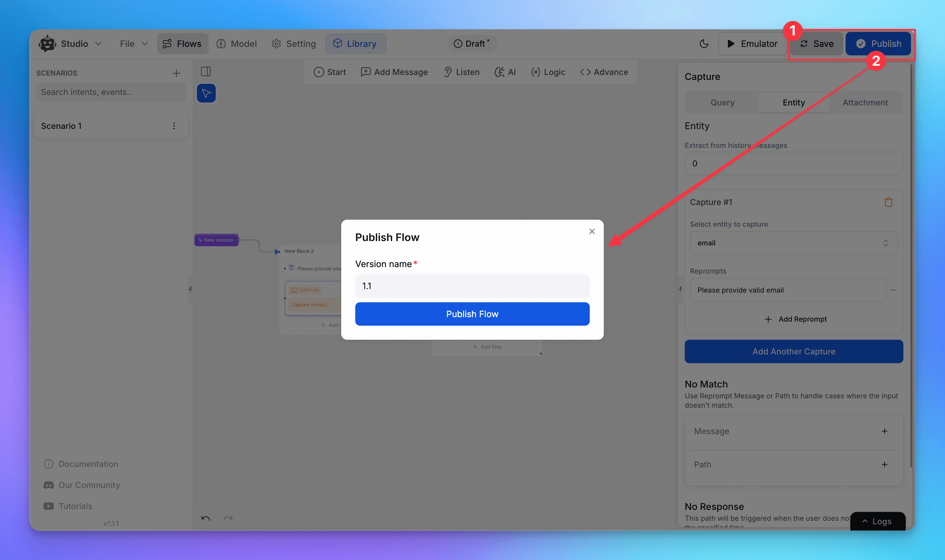The width and height of the screenshot is (945, 560).
Task: Focus the Search intents, events field
Action: click(x=111, y=92)
